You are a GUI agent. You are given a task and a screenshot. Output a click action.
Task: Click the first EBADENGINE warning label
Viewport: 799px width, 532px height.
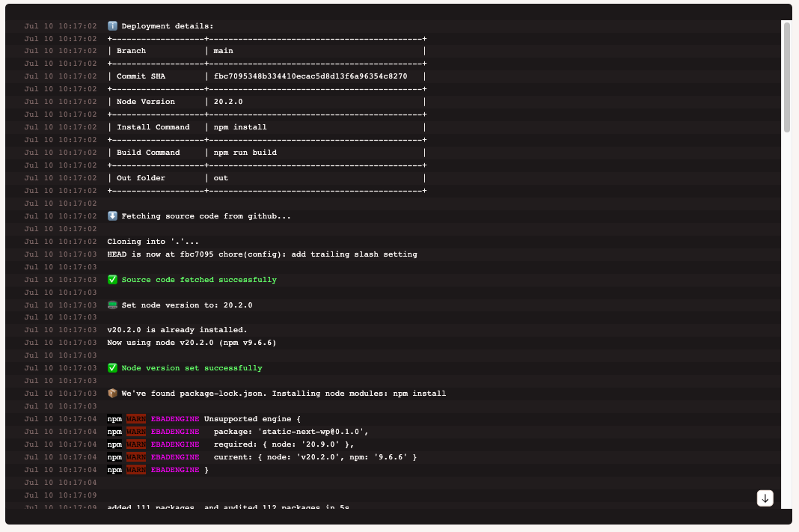[174, 418]
